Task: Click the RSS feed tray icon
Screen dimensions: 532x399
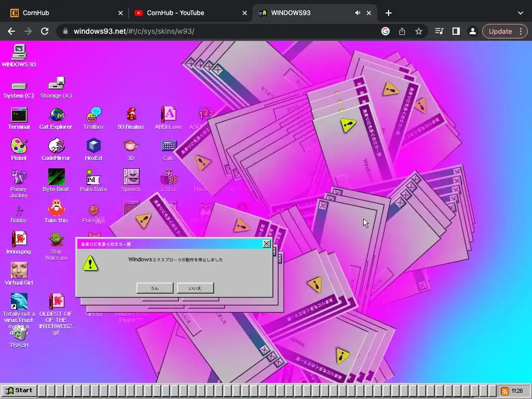Action: click(x=505, y=391)
